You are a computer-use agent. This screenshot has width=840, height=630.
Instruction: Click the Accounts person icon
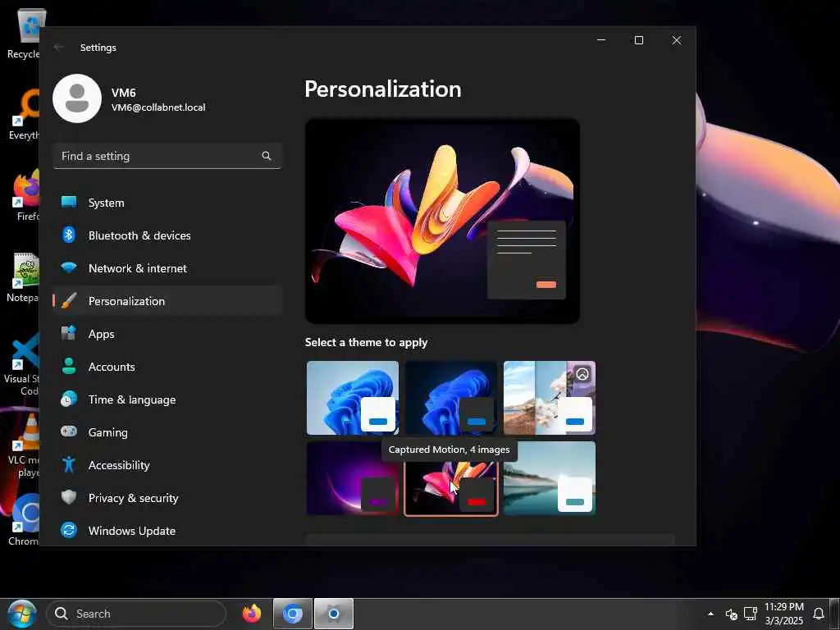(69, 366)
